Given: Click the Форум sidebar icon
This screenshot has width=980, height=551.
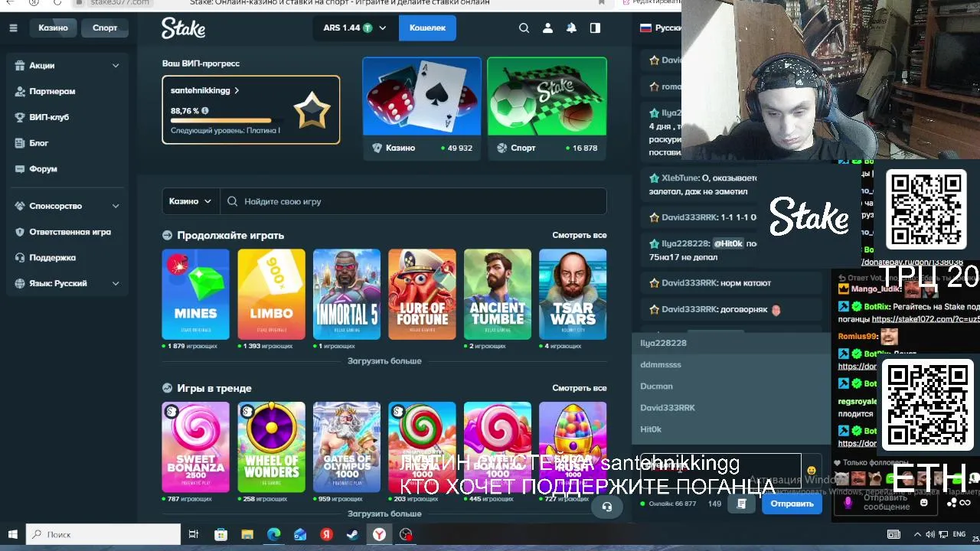Looking at the screenshot, I should pos(20,168).
